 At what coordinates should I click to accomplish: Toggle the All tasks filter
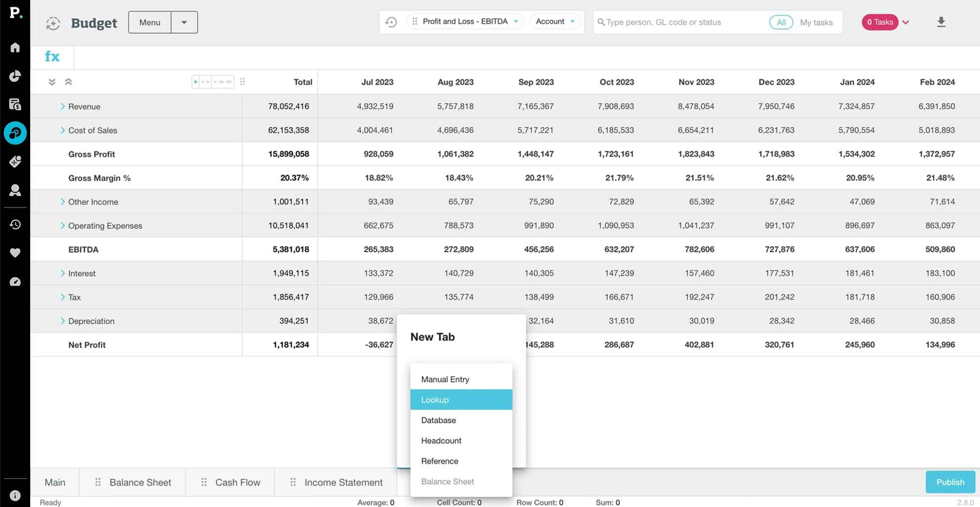click(781, 22)
